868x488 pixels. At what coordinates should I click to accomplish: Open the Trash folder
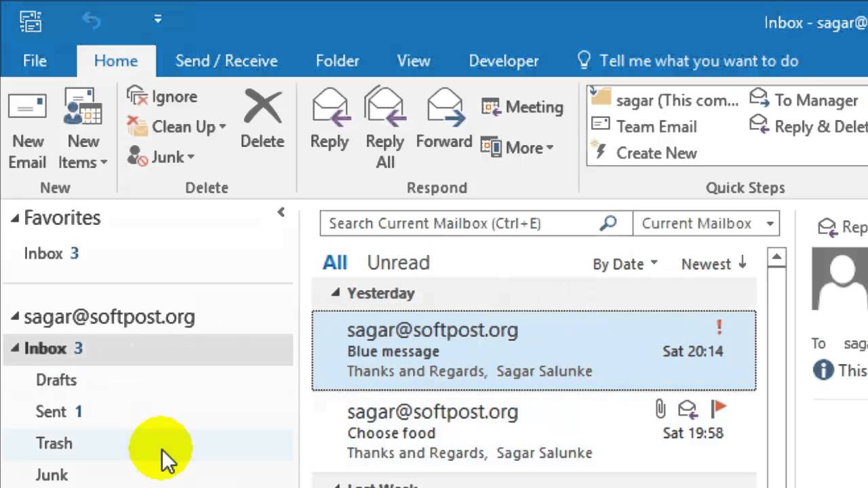pos(54,443)
